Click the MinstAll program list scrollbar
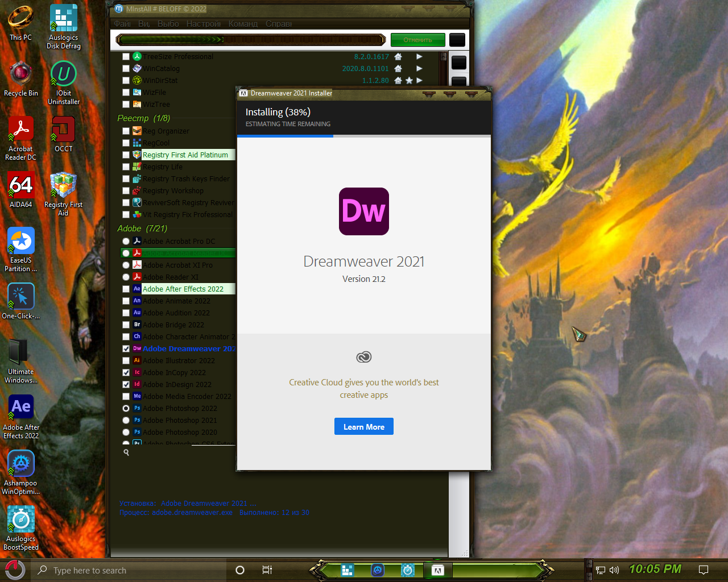Image resolution: width=728 pixels, height=582 pixels. (444, 247)
